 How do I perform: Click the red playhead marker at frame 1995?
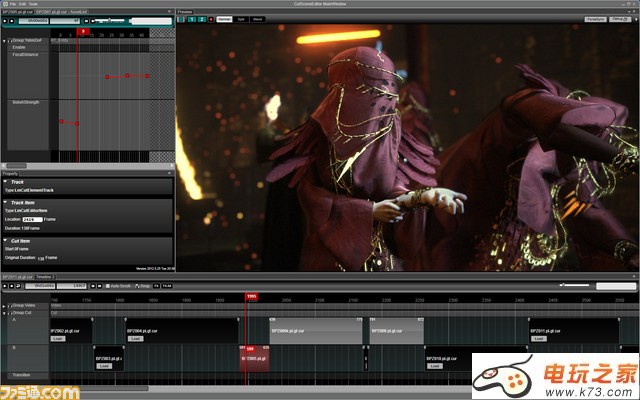pos(250,296)
